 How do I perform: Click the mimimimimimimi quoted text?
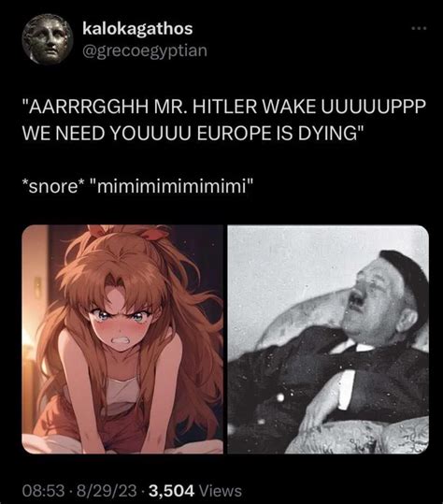click(172, 186)
